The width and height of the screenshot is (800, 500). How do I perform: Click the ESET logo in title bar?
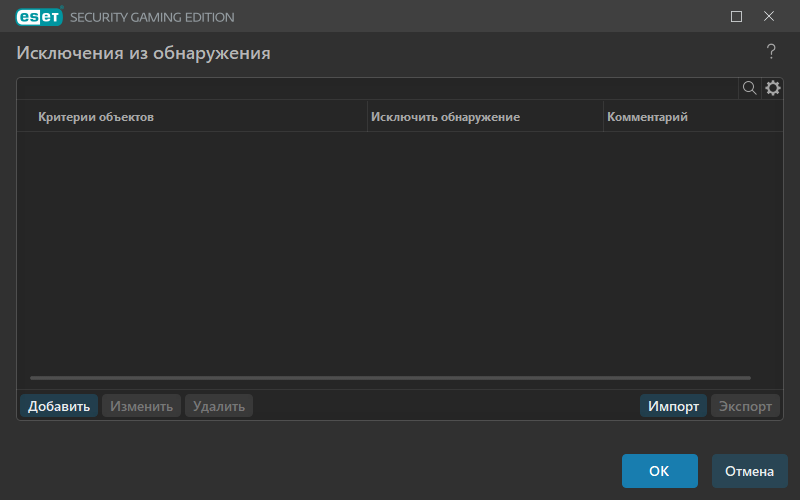click(x=39, y=17)
